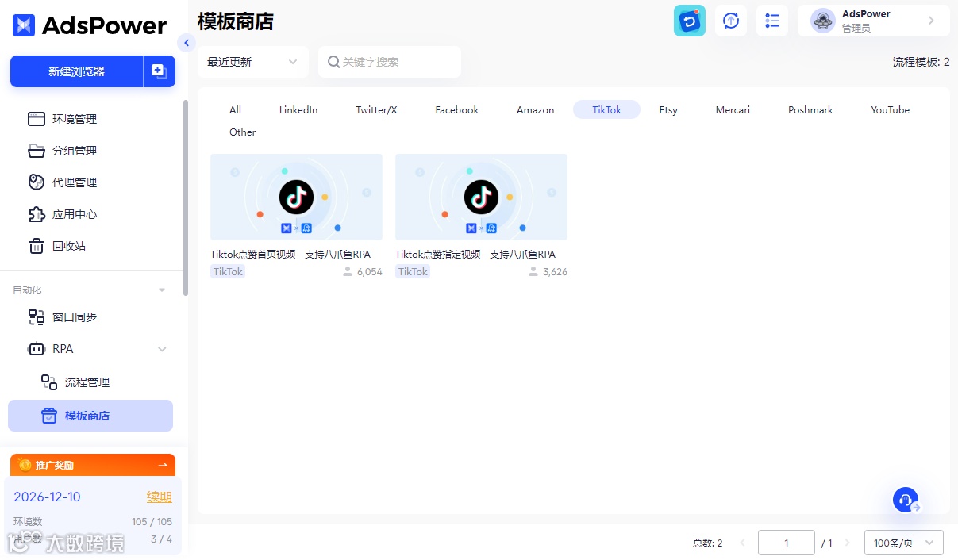The height and width of the screenshot is (560, 958).
Task: Select the YouTube category tab
Action: click(891, 110)
